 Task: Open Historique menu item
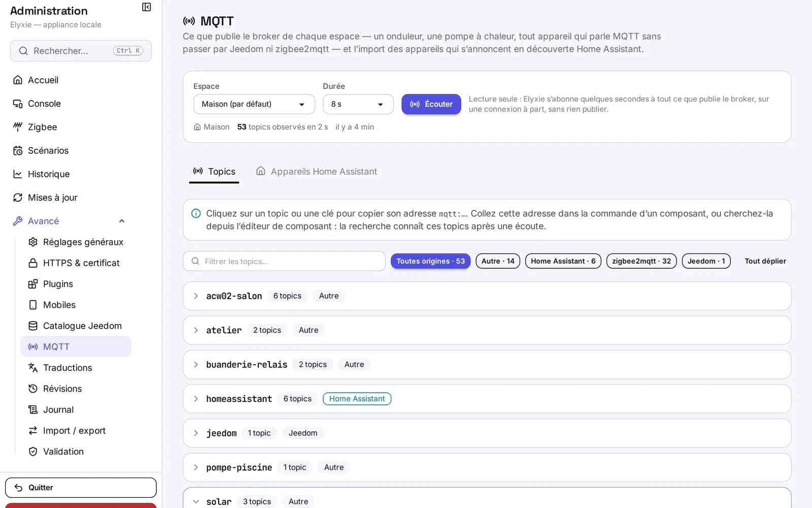pyautogui.click(x=49, y=174)
